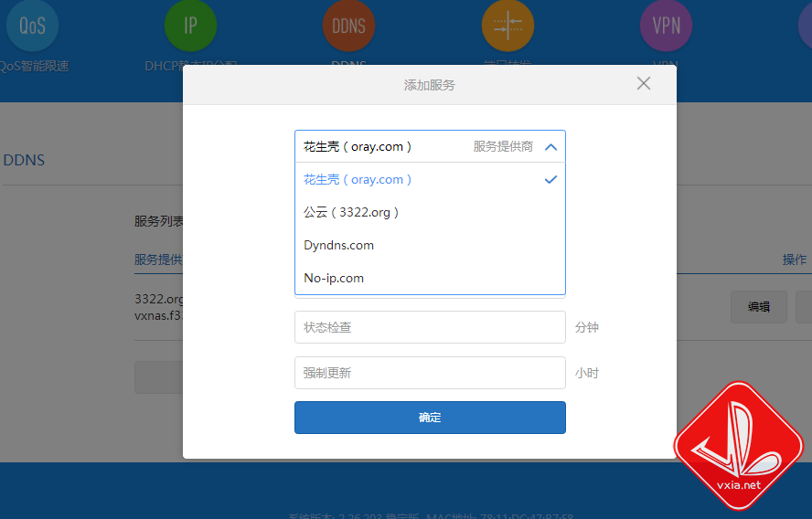812x519 pixels.
Task: Open the red DDNS icon
Action: [x=348, y=26]
